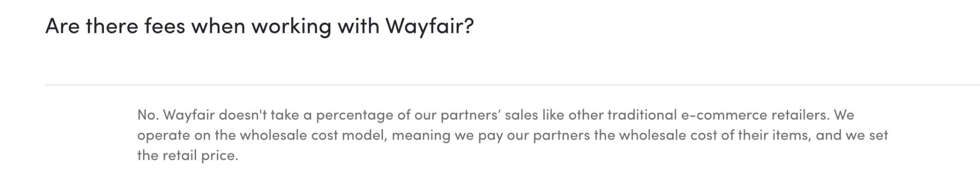Click the word 'set' ending the second line
Image resolution: width=980 pixels, height=196 pixels.
879,135
